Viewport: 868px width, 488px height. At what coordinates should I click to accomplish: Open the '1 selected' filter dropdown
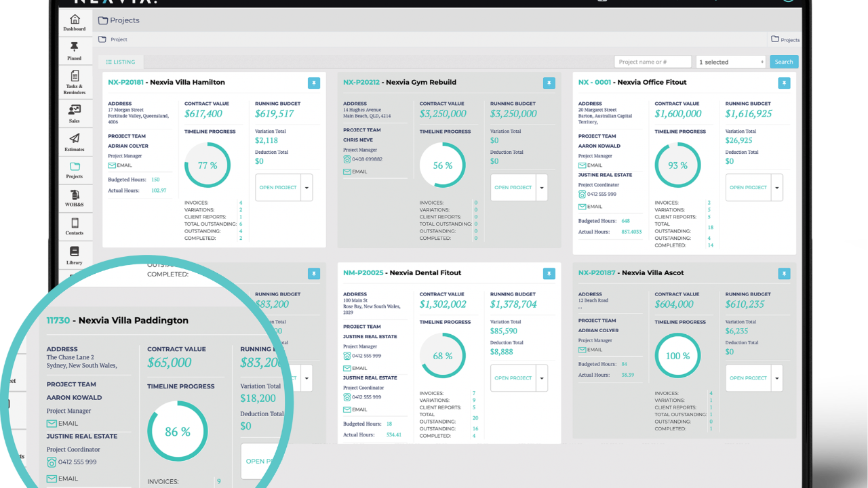[x=731, y=62]
